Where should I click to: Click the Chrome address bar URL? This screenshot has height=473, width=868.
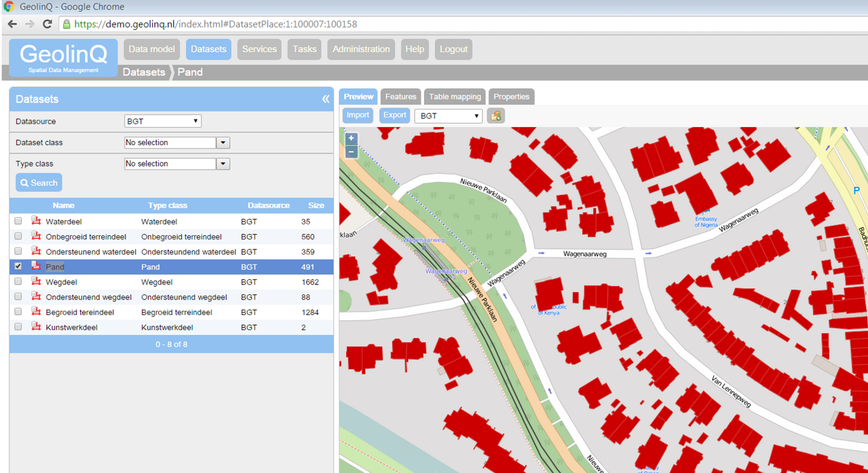216,24
